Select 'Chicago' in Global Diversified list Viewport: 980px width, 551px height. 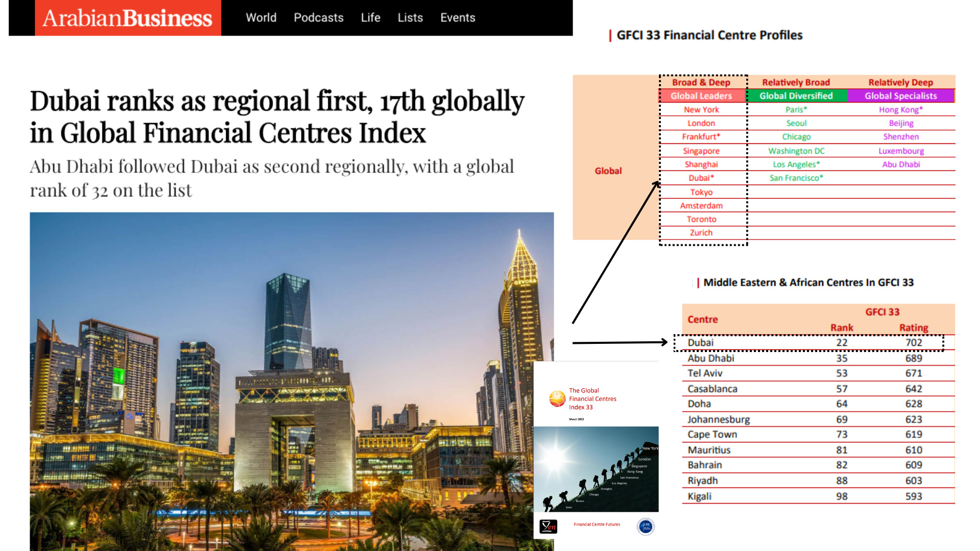tap(796, 137)
